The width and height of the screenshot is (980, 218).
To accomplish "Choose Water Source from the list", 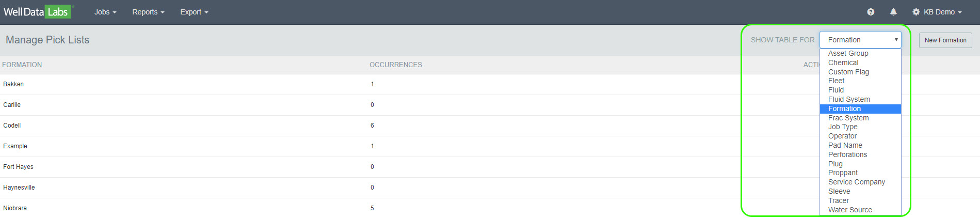I will pyautogui.click(x=850, y=210).
